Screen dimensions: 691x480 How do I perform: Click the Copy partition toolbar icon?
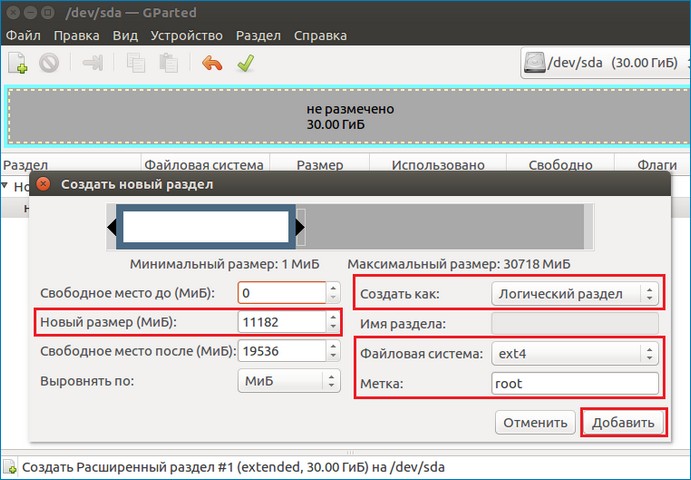[x=136, y=63]
